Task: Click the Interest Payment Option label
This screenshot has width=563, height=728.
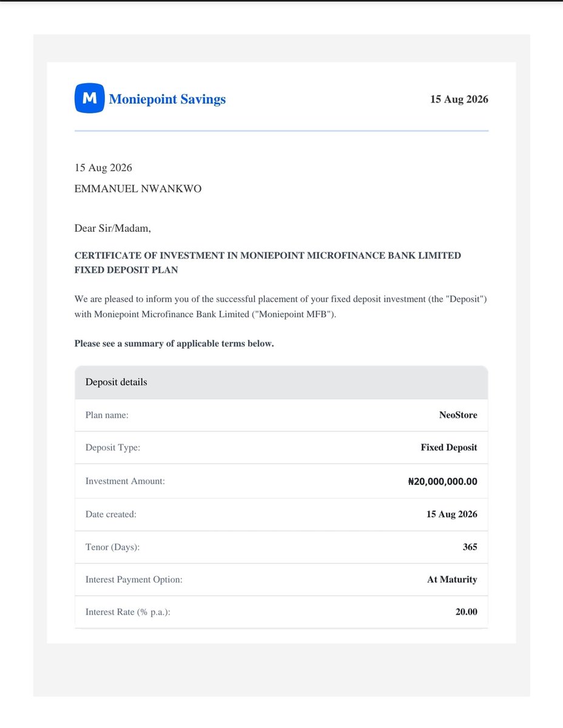Action: pos(134,579)
